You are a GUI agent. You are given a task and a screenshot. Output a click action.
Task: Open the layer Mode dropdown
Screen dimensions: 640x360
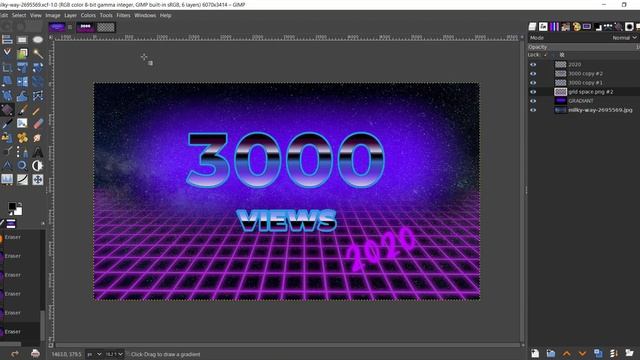pos(624,38)
